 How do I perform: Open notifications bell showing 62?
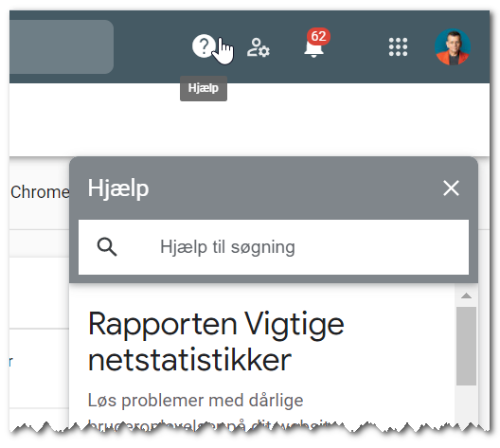click(x=314, y=48)
